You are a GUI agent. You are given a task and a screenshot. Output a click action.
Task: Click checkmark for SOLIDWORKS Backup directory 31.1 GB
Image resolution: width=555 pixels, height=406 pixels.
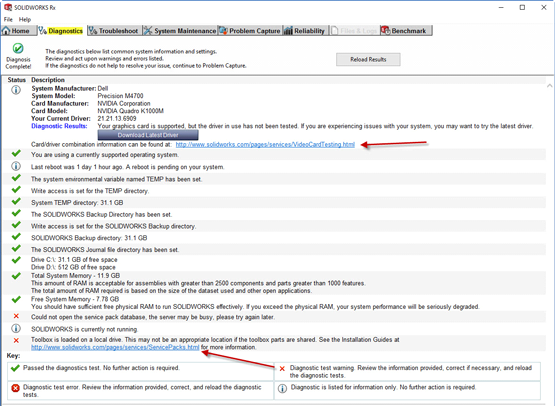pos(16,237)
